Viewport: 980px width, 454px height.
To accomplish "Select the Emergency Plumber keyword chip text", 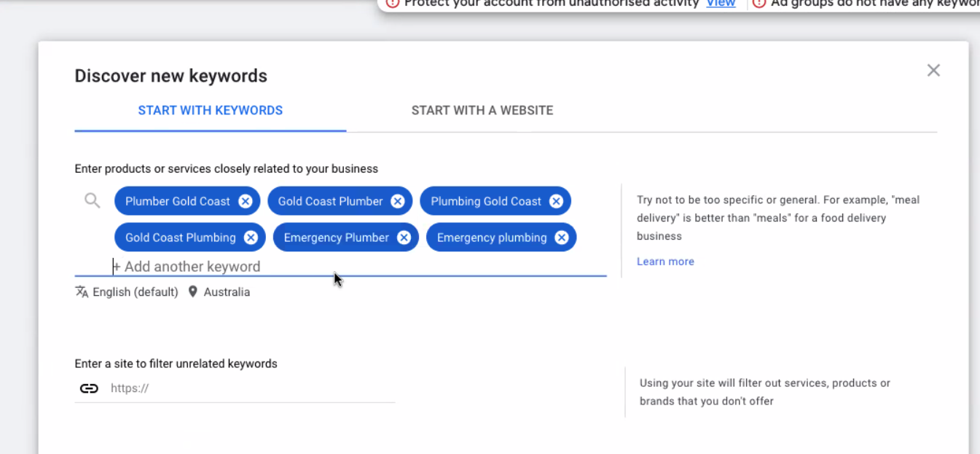I will click(336, 238).
